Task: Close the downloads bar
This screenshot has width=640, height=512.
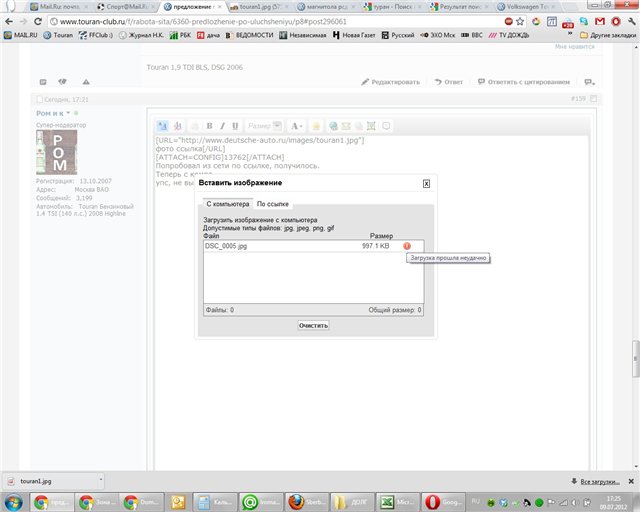Action: (x=631, y=481)
